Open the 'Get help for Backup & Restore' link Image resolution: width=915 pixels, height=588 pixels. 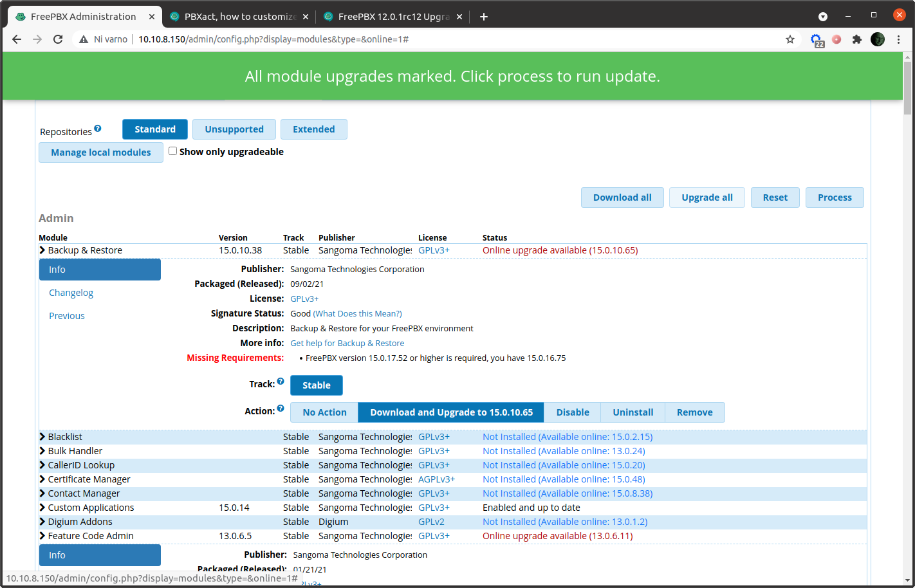pyautogui.click(x=347, y=342)
